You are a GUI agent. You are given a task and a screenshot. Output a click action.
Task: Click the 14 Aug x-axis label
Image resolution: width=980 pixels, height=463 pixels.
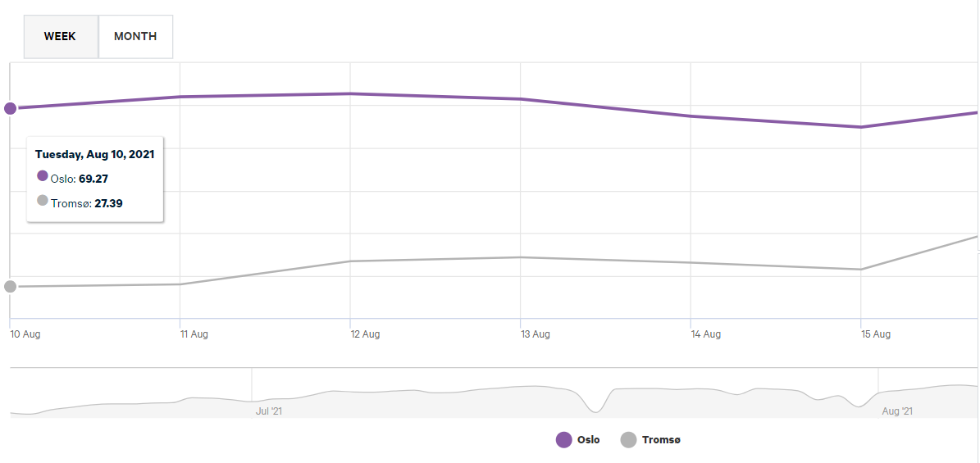(705, 334)
